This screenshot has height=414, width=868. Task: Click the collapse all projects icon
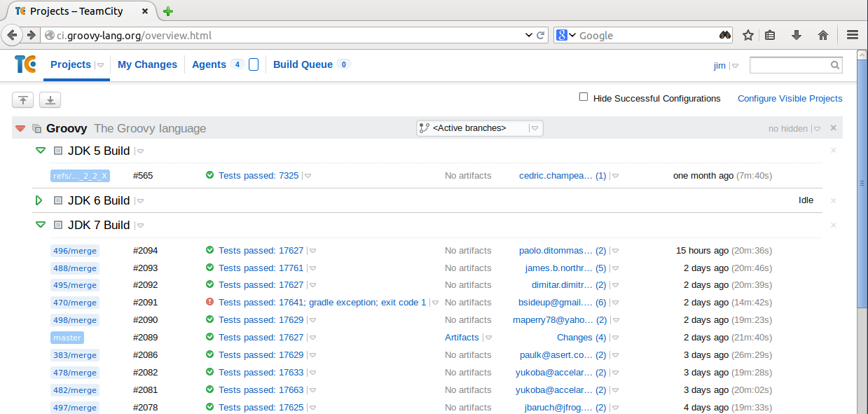[x=23, y=100]
